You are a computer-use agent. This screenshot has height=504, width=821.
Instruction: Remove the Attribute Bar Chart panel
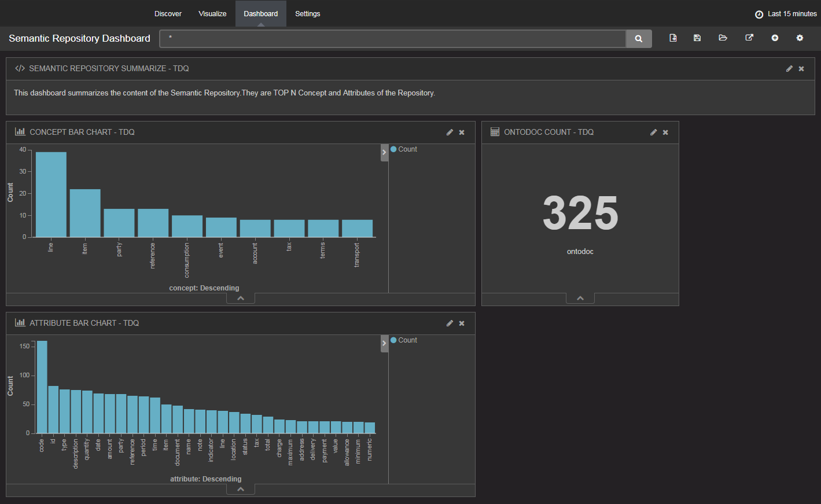pos(462,323)
